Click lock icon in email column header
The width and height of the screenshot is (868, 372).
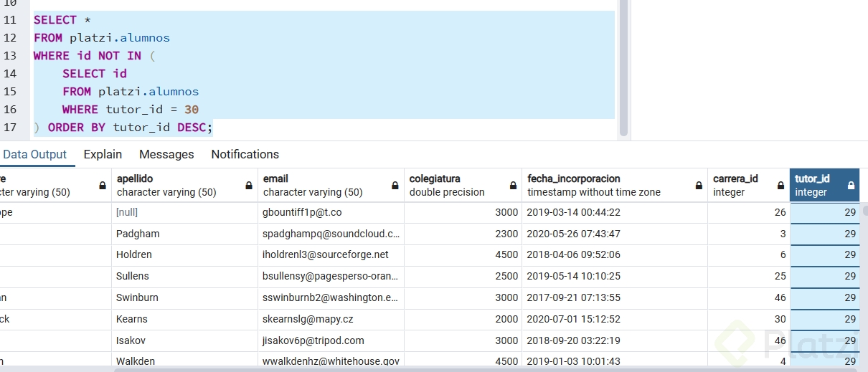395,186
